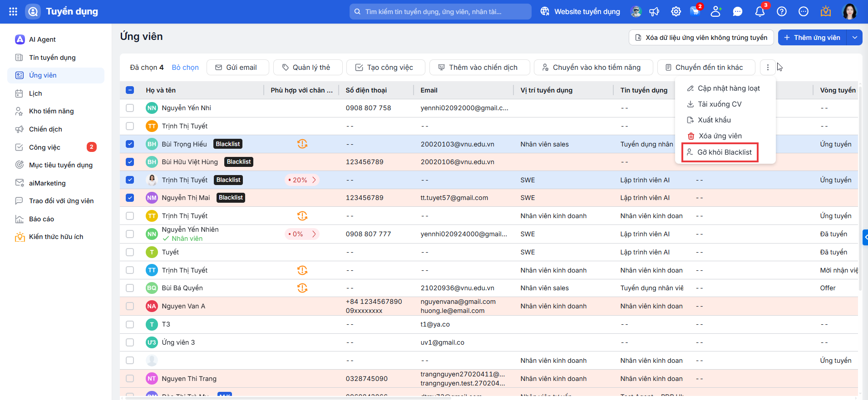The height and width of the screenshot is (400, 868).
Task: Open Công việc with 2 pending badge
Action: pyautogui.click(x=56, y=147)
